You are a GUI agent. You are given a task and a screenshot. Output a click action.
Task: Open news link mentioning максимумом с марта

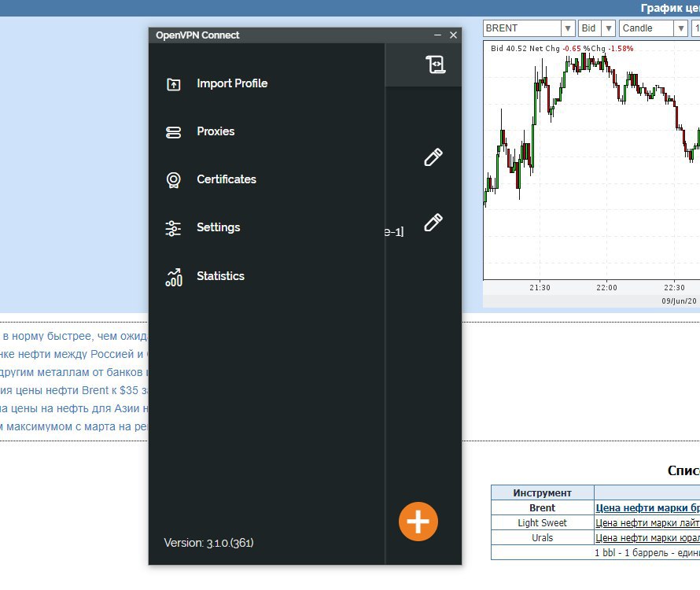(74, 426)
